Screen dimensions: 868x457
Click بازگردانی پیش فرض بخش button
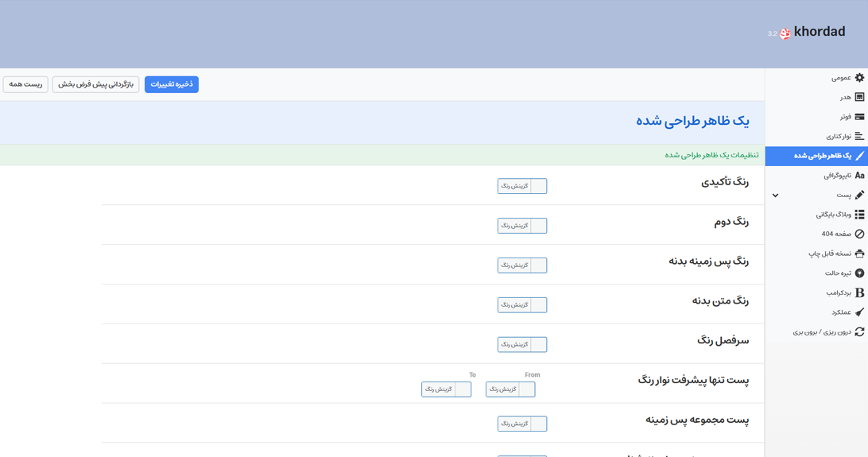95,84
